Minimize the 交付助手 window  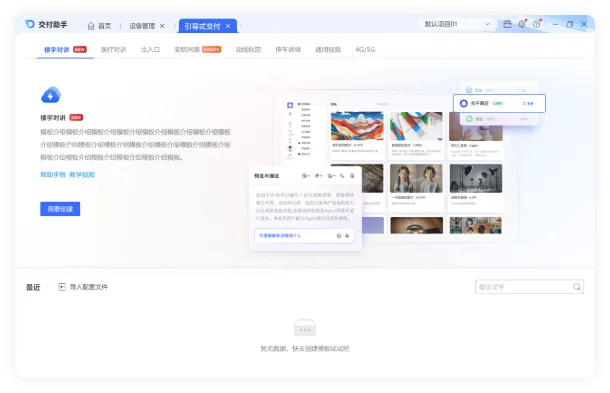(x=555, y=24)
